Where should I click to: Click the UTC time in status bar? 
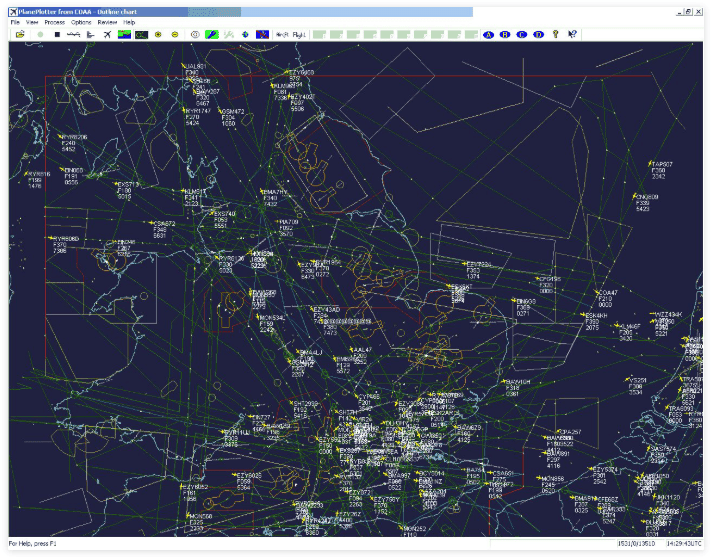[685, 543]
